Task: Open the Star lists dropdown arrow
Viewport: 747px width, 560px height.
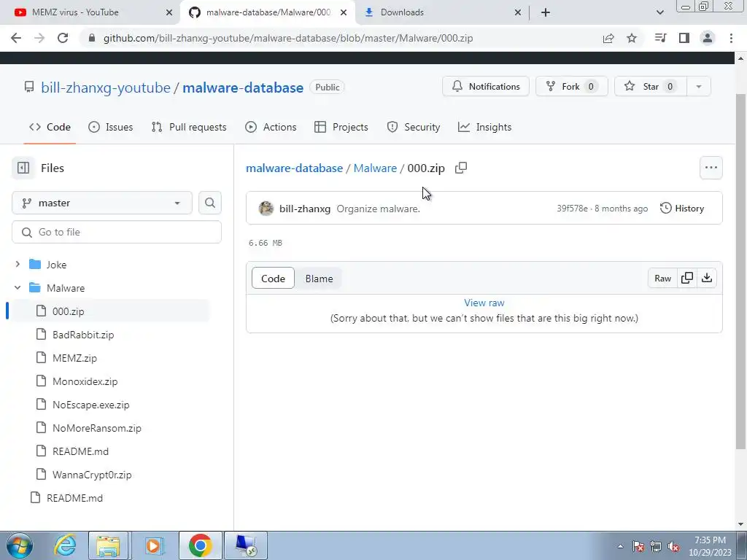Action: (699, 86)
